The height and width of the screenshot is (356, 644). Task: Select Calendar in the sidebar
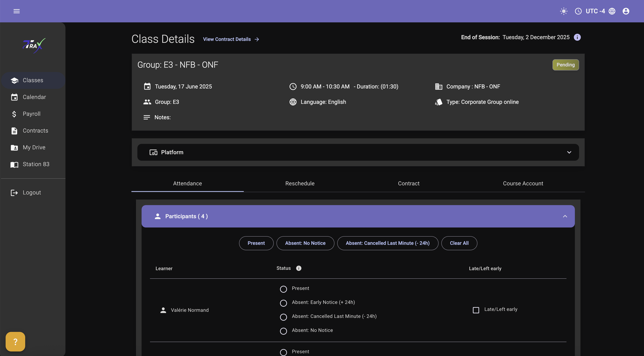coord(34,97)
